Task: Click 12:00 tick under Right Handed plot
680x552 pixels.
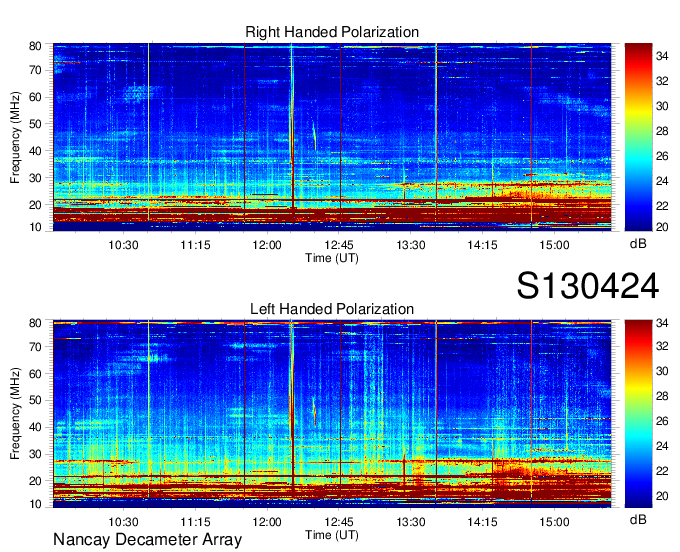Action: coord(267,245)
